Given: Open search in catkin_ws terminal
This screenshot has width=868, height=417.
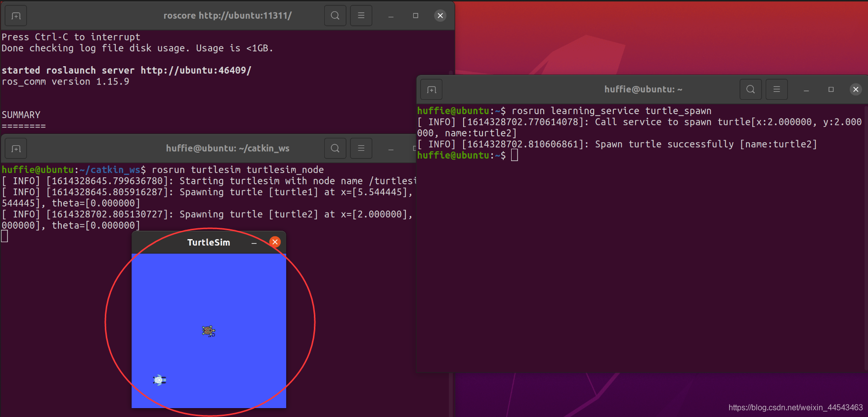Looking at the screenshot, I should click(335, 148).
